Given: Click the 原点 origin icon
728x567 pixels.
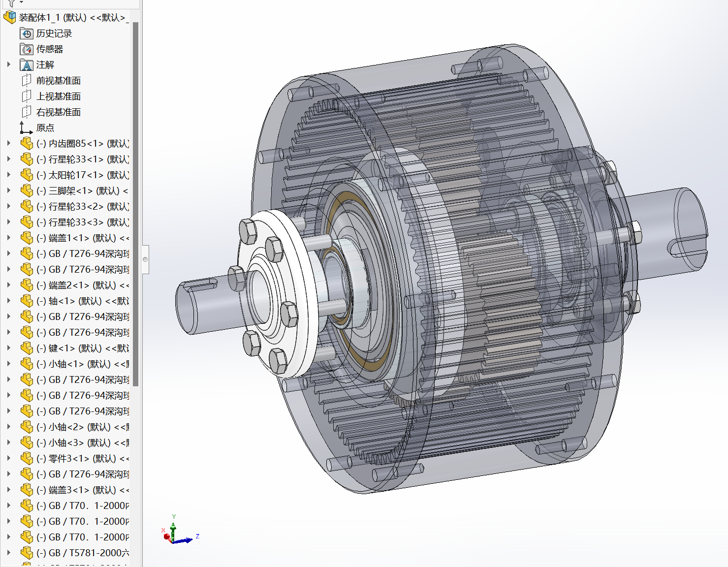Looking at the screenshot, I should pos(26,128).
